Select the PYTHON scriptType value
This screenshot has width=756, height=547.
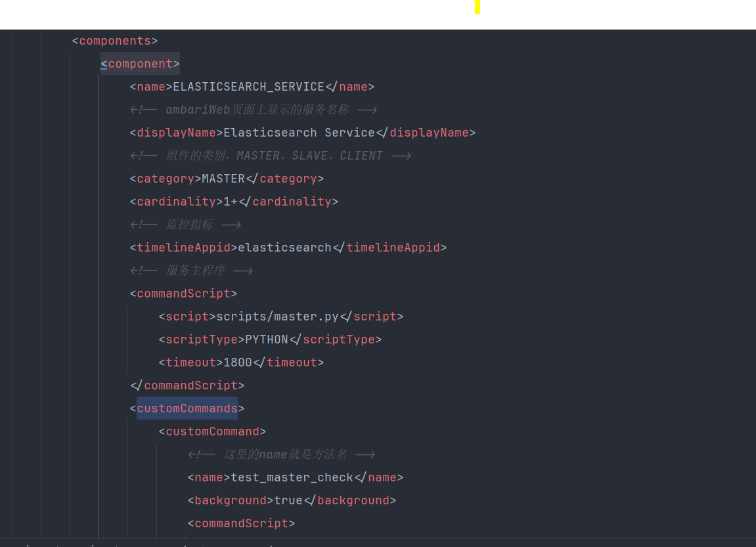click(267, 339)
